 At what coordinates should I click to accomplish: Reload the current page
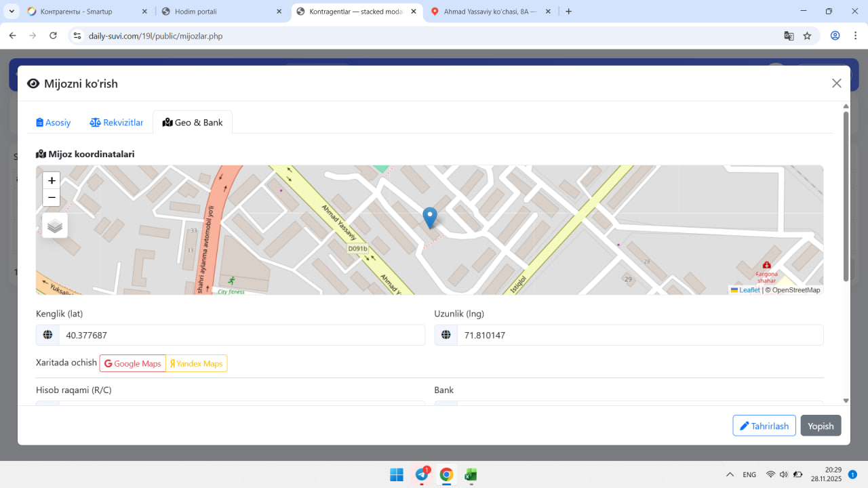tap(53, 36)
